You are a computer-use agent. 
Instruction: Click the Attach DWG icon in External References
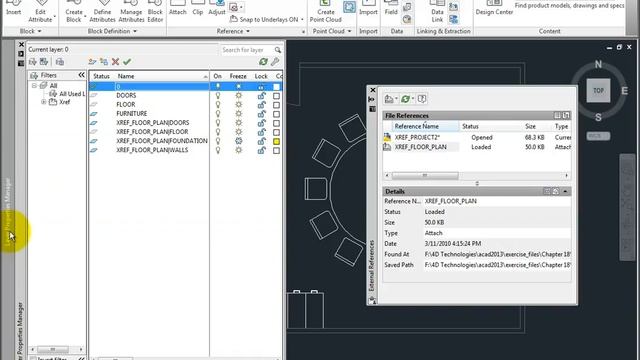pyautogui.click(x=389, y=99)
